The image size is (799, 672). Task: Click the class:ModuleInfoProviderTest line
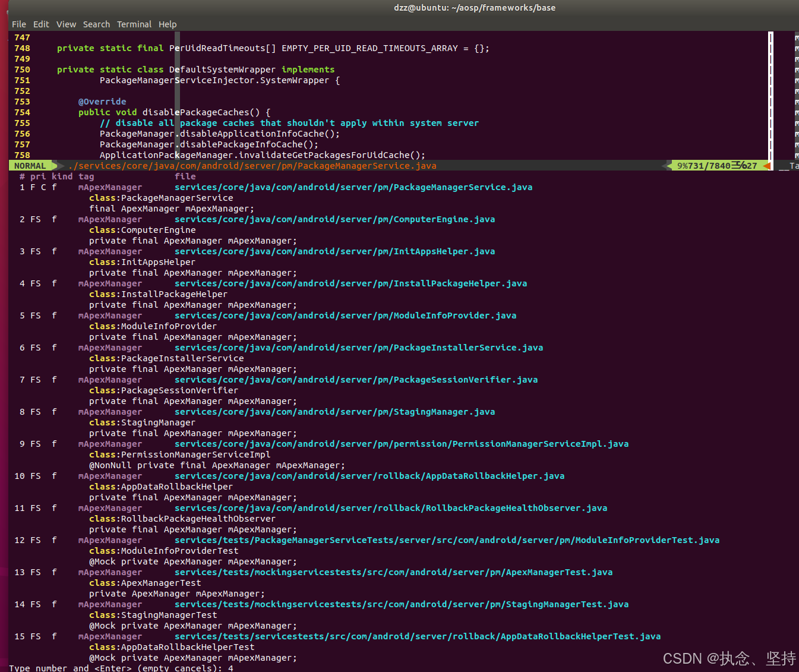pyautogui.click(x=164, y=551)
